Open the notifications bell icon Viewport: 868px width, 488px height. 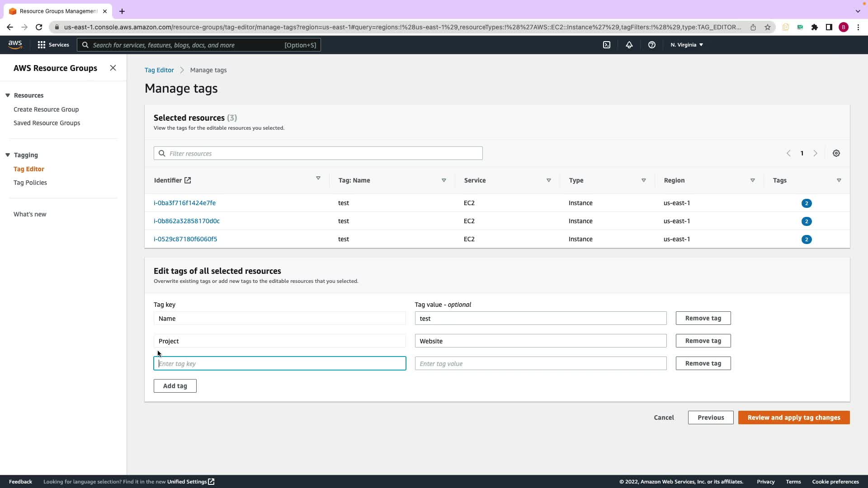[x=629, y=45]
